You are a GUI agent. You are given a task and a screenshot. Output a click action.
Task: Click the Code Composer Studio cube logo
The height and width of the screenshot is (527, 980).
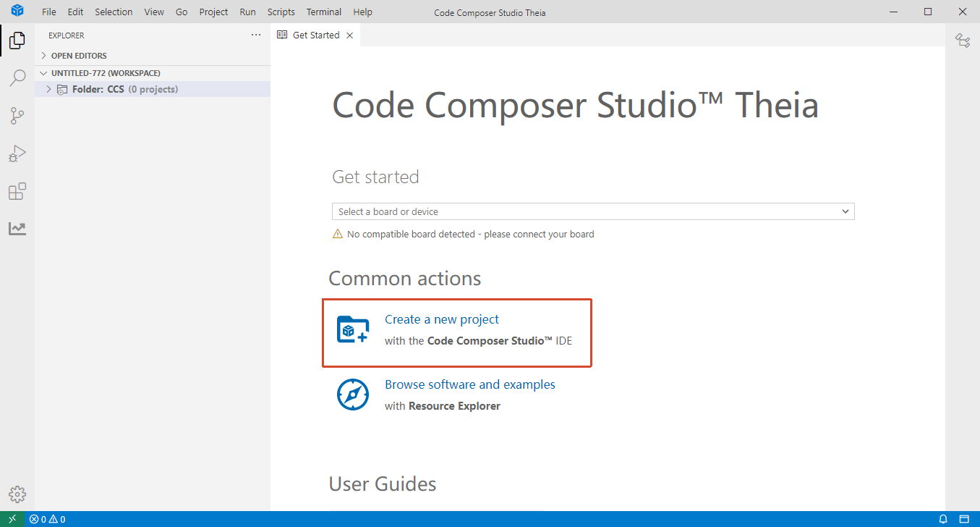[17, 11]
